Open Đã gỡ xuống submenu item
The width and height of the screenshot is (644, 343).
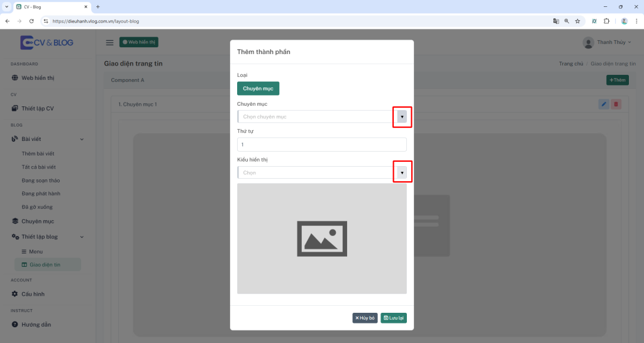[37, 207]
